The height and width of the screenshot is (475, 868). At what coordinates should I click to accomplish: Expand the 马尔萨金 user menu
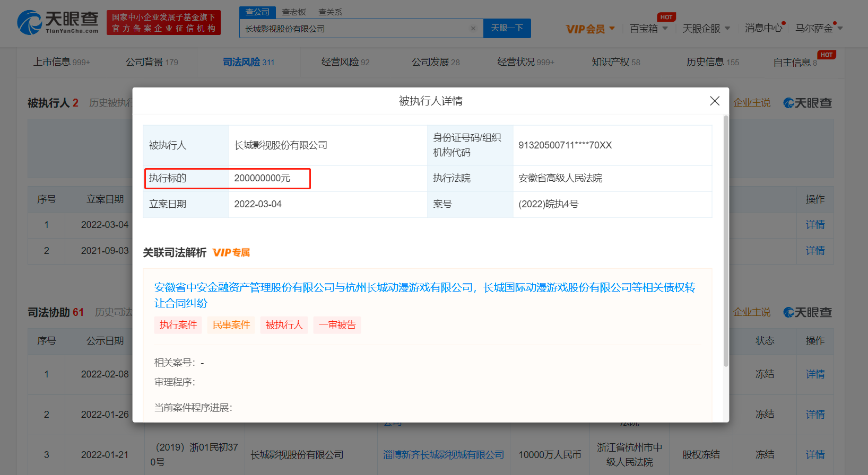click(x=819, y=29)
